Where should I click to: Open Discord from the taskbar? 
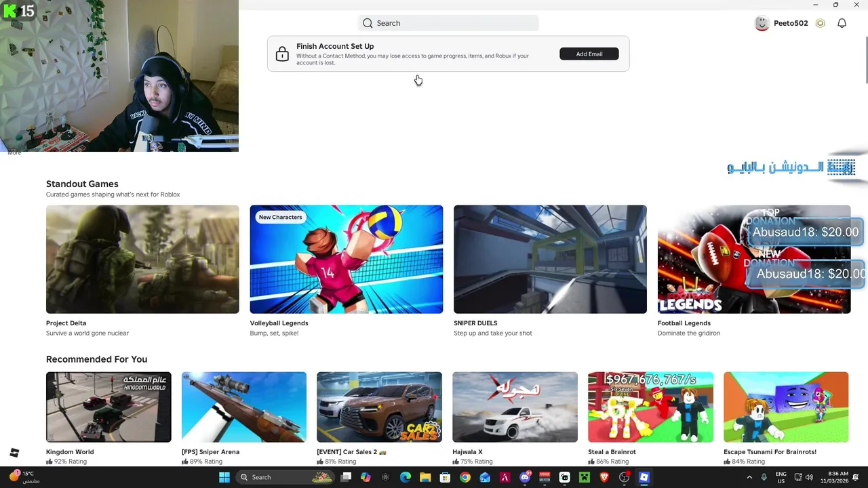point(525,477)
